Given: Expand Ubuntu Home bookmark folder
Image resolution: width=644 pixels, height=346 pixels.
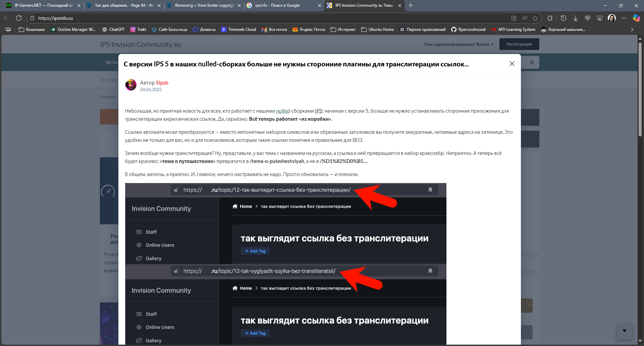Looking at the screenshot, I should coord(378,30).
